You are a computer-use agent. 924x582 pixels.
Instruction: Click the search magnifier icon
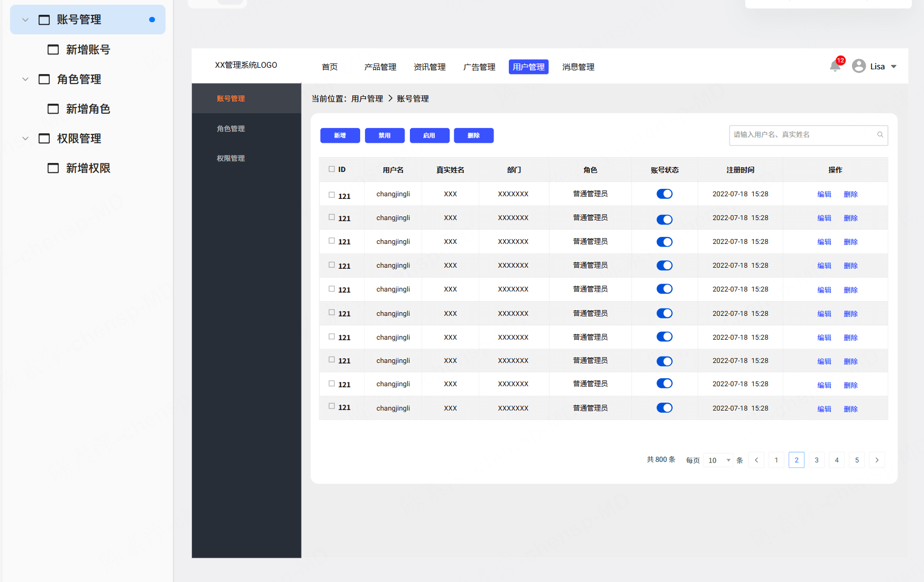tap(880, 135)
